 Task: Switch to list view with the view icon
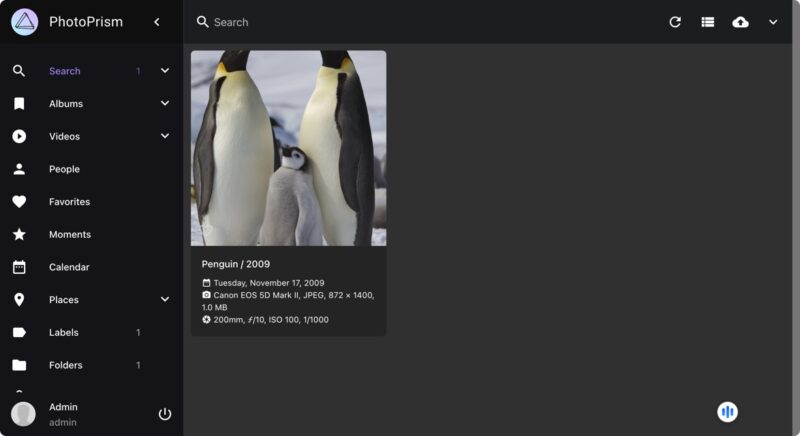click(x=708, y=22)
